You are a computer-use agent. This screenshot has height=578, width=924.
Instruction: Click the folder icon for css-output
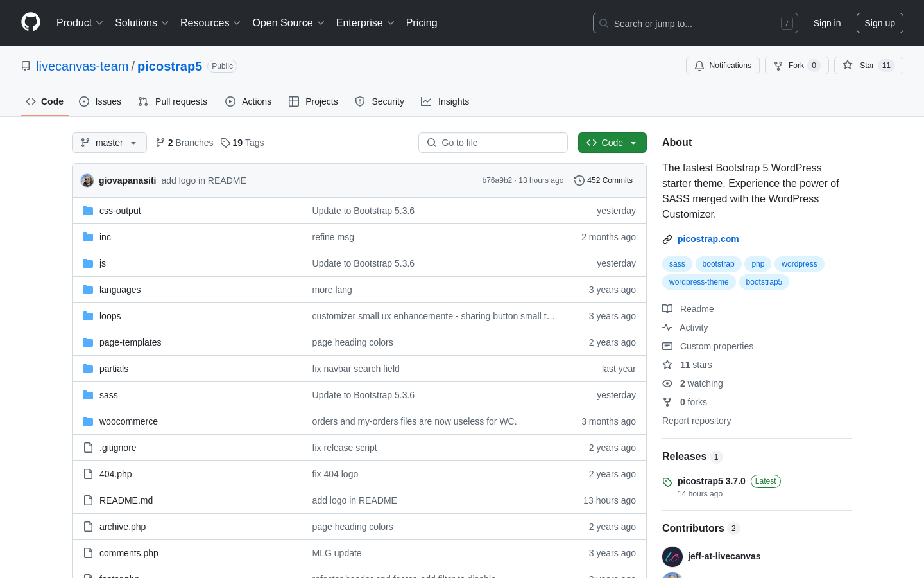click(x=88, y=211)
